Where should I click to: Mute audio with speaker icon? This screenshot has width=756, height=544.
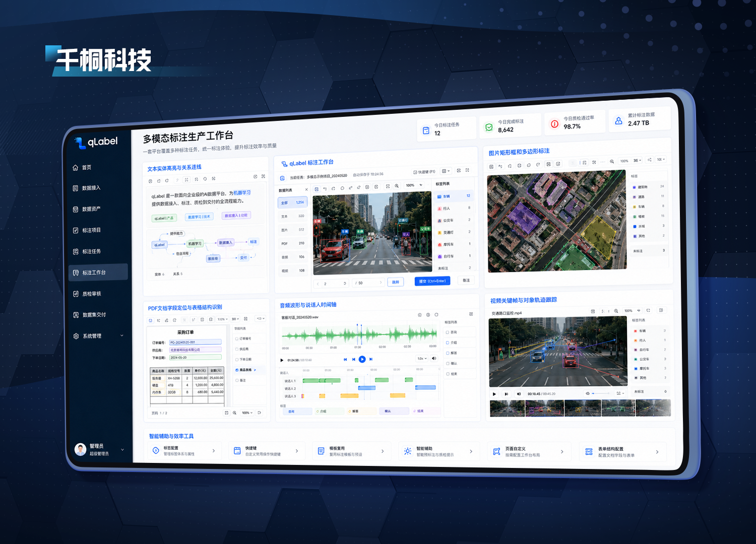[434, 358]
